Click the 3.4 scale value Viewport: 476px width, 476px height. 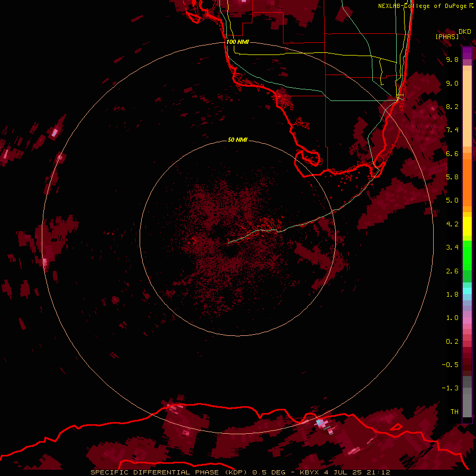pos(452,247)
